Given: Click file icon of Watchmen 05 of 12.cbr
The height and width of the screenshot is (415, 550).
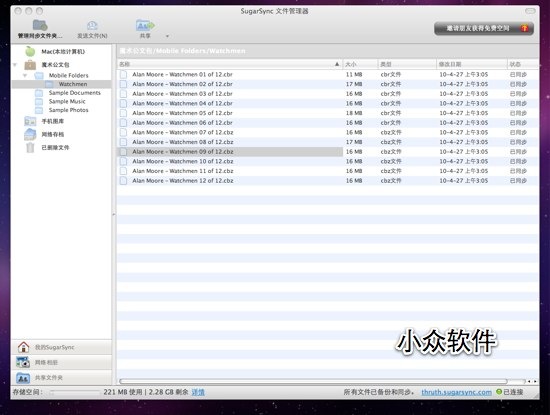Looking at the screenshot, I should click(x=123, y=113).
